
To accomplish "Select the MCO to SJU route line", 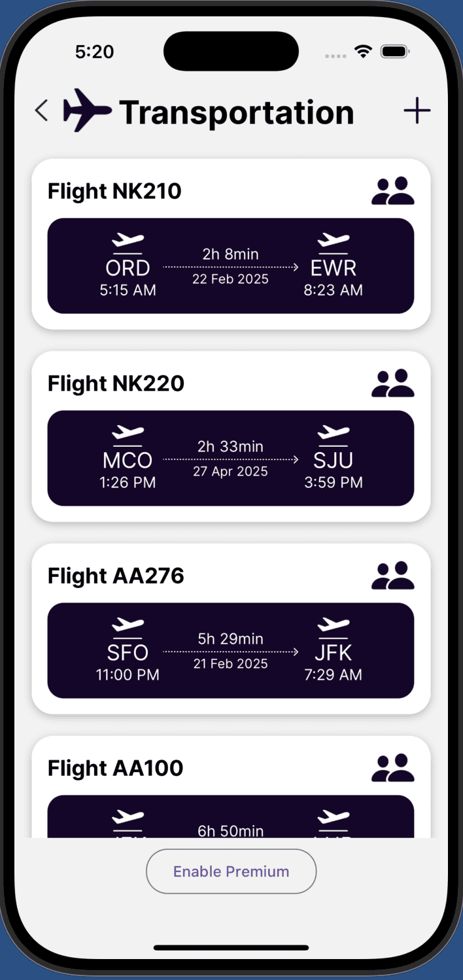I will point(231,459).
